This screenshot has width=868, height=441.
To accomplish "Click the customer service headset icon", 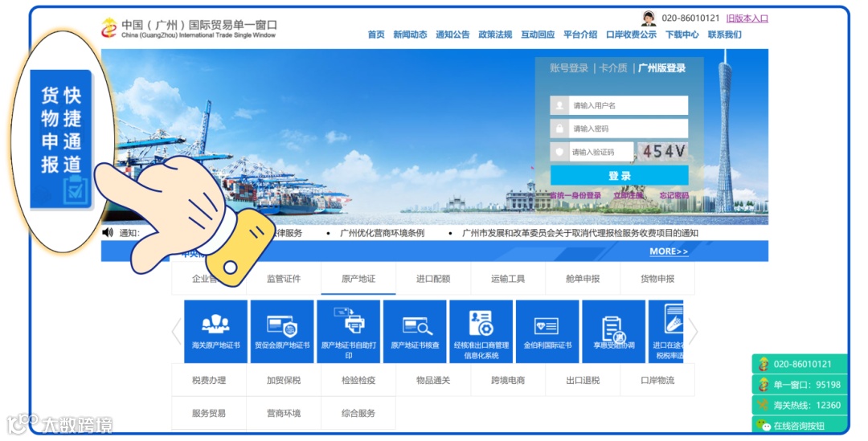I will coord(649,18).
